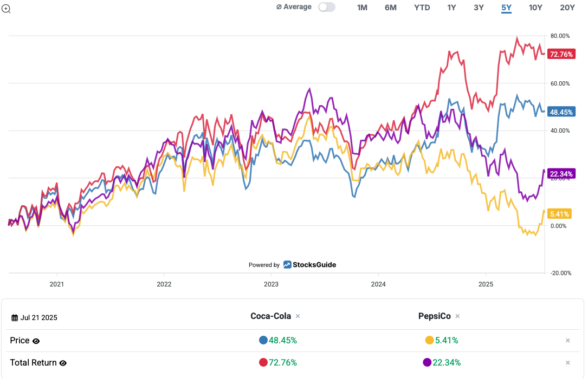The width and height of the screenshot is (588, 378).
Task: Click the 2023 axis label
Action: pos(271,284)
